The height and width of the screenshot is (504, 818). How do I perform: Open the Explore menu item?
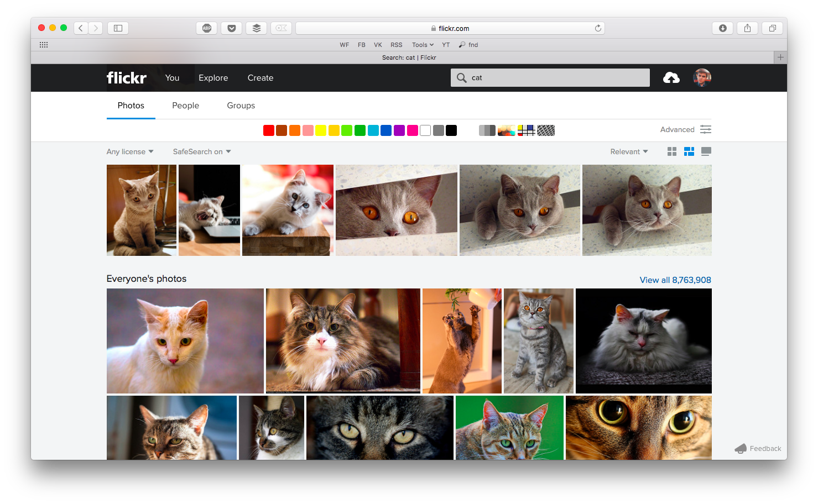(213, 78)
